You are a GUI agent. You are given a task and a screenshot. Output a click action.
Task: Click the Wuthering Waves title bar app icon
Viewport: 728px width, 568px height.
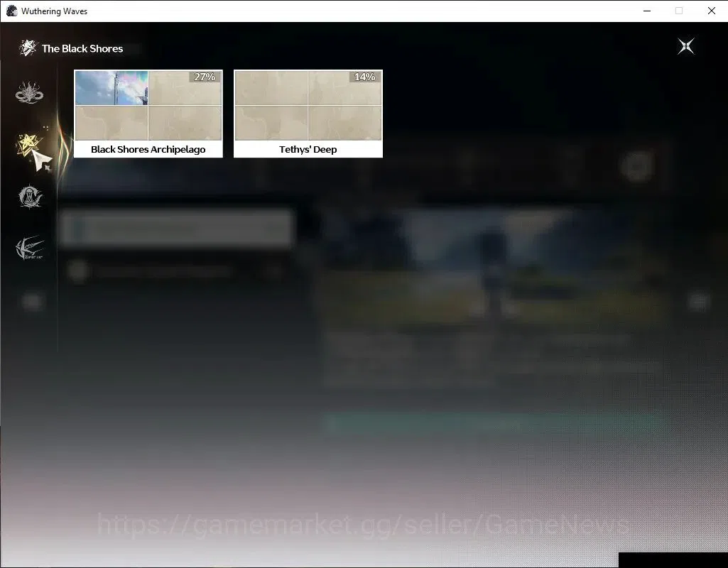[11, 11]
